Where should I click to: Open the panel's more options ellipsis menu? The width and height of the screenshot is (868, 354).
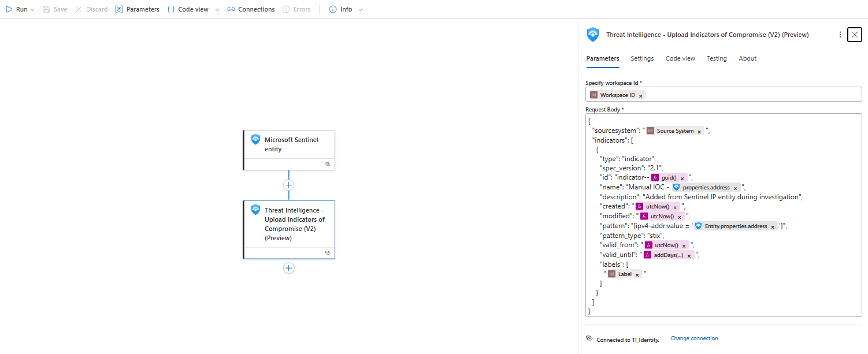point(840,35)
